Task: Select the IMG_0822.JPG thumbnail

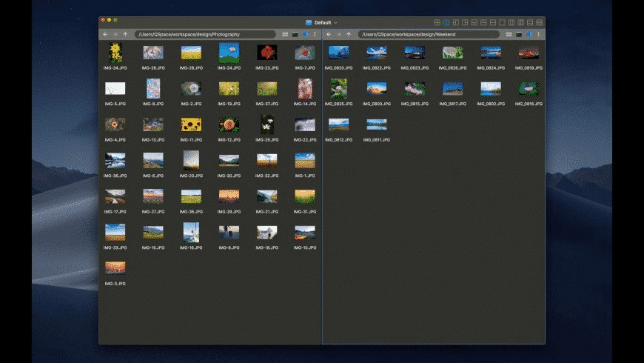Action: coord(377,53)
